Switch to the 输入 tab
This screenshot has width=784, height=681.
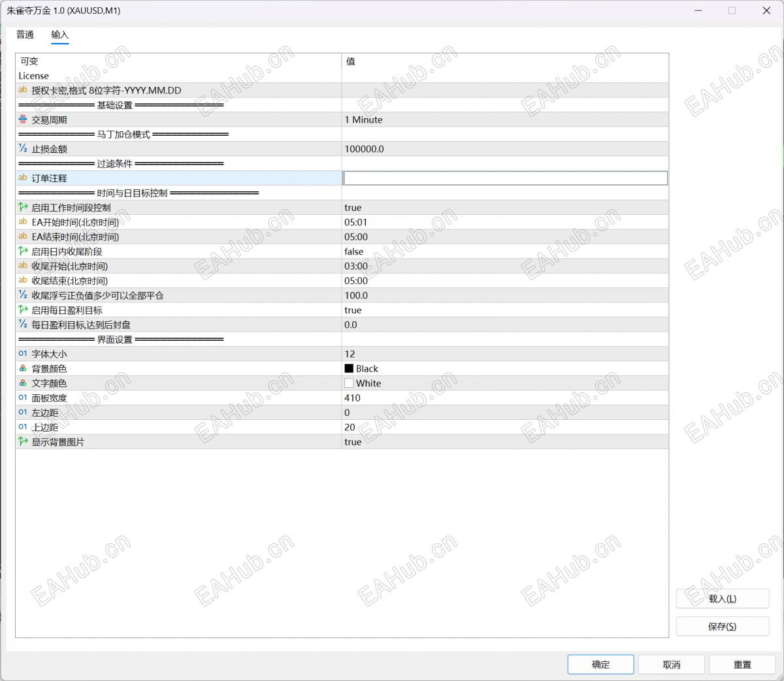(x=59, y=35)
